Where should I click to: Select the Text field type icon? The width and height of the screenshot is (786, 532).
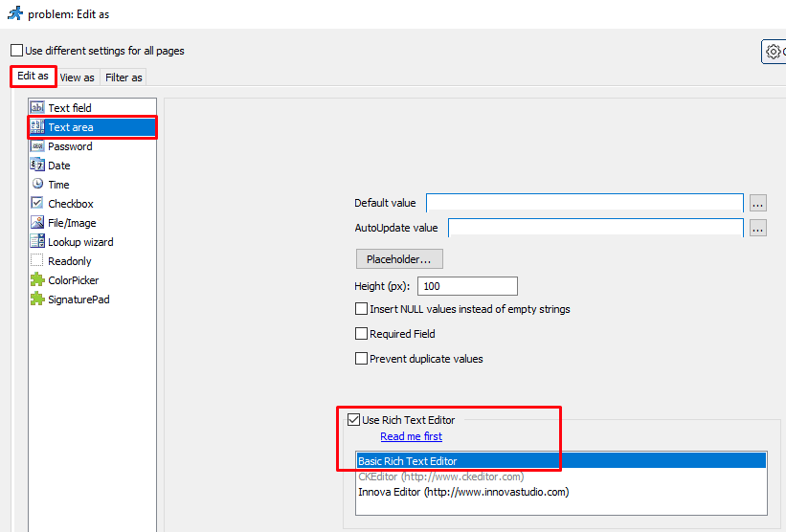pyautogui.click(x=37, y=108)
